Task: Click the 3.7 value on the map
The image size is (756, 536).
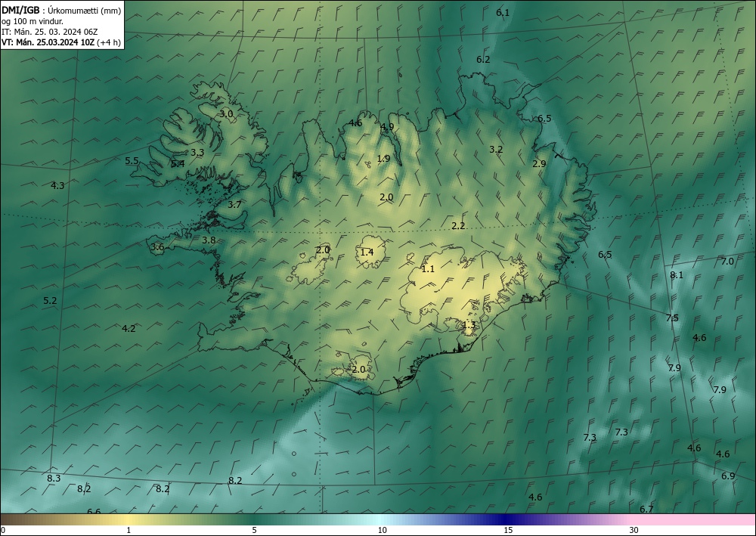Action: tap(234, 205)
